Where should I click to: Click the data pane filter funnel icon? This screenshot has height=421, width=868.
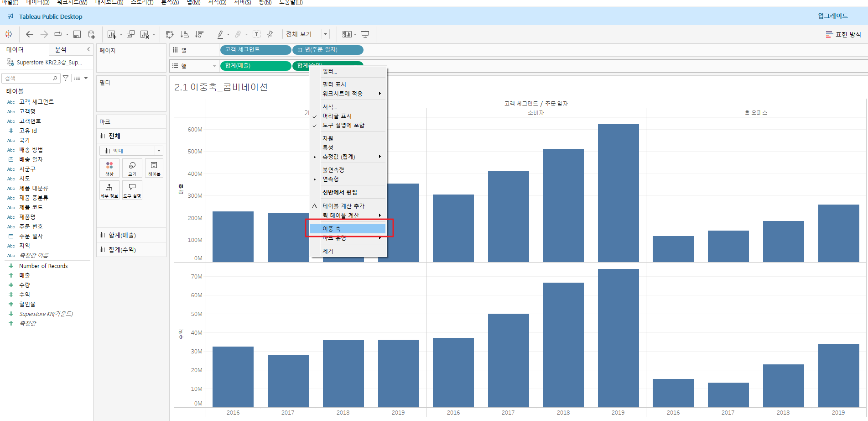click(x=66, y=78)
